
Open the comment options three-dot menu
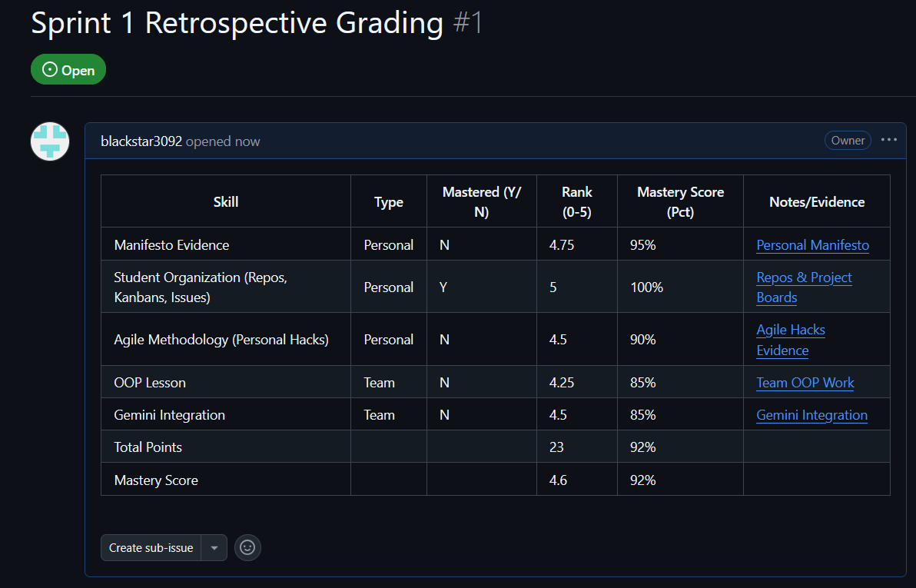[x=889, y=140]
